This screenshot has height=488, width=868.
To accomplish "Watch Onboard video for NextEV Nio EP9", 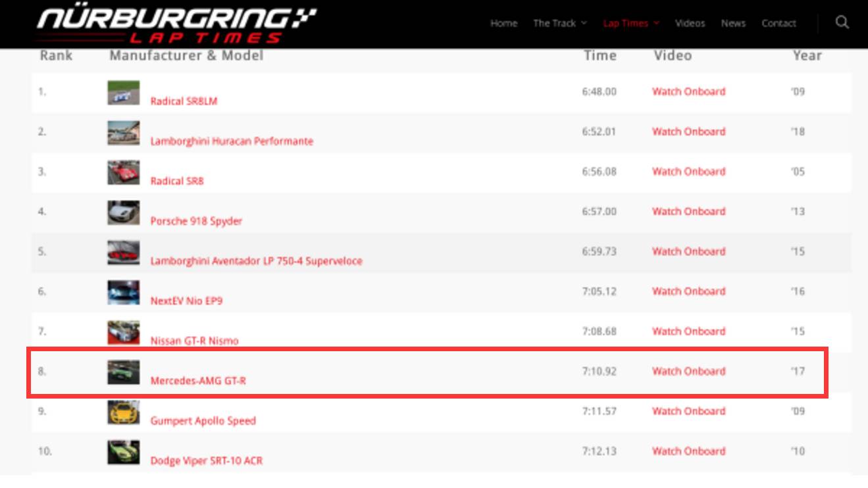I will 688,291.
